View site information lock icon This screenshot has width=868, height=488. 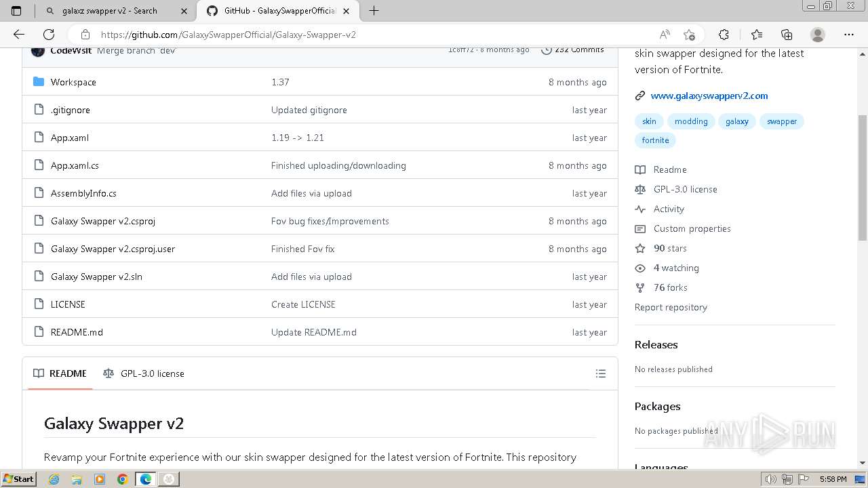85,35
